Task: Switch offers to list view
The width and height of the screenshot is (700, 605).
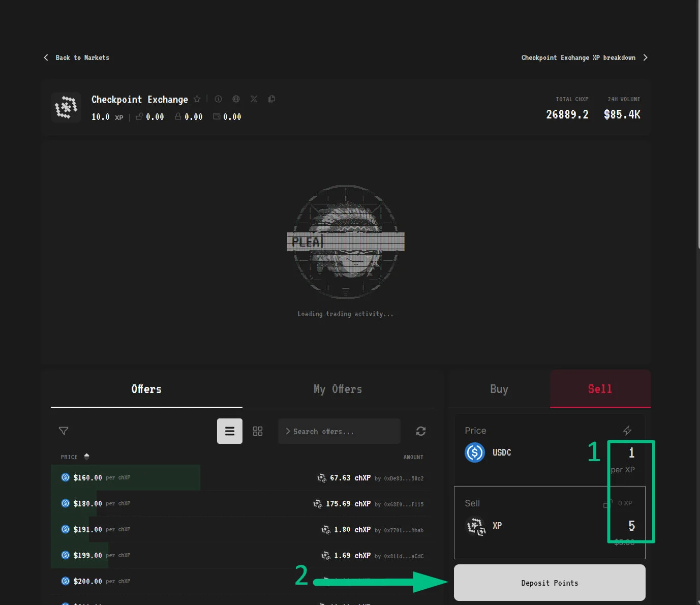Action: tap(230, 431)
